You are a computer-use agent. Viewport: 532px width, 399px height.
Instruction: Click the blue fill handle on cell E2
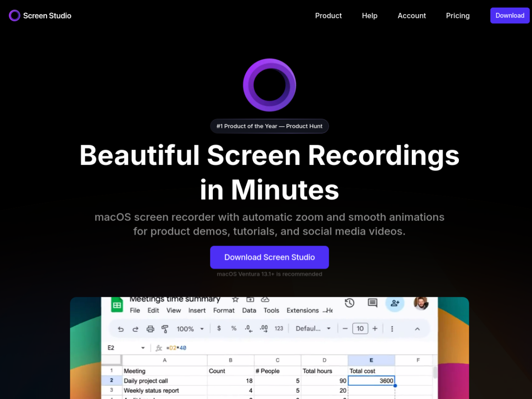pyautogui.click(x=395, y=386)
